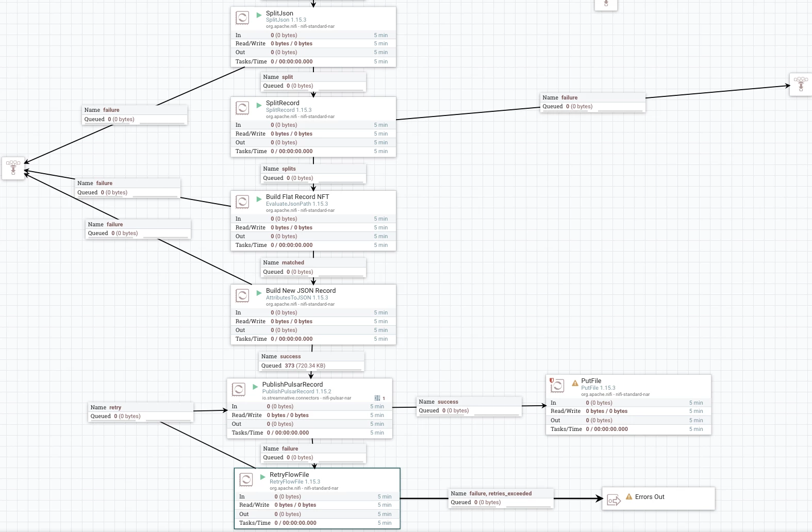Click 'io.streamnative.connectors - nifi-pulsar-nar' bundle text
This screenshot has width=812, height=532.
pyautogui.click(x=307, y=398)
